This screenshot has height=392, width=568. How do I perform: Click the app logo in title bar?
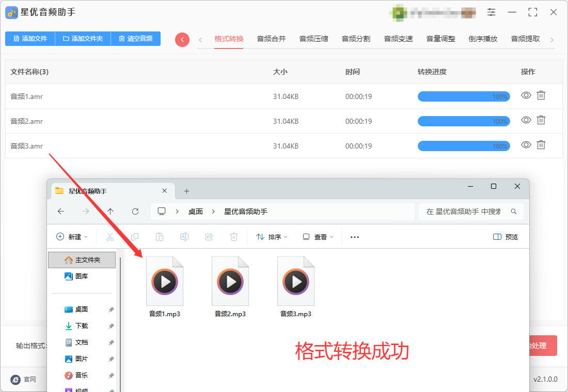11,12
